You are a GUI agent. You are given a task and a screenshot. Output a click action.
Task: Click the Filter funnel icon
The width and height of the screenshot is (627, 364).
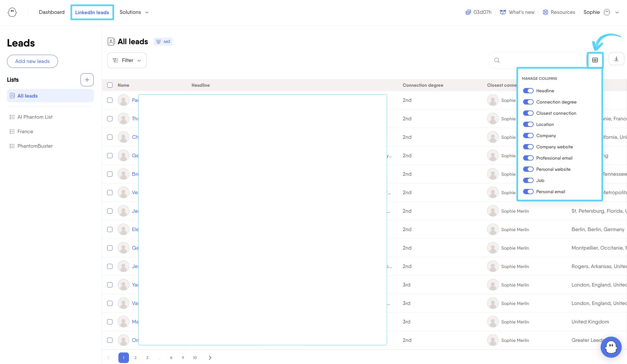(115, 60)
